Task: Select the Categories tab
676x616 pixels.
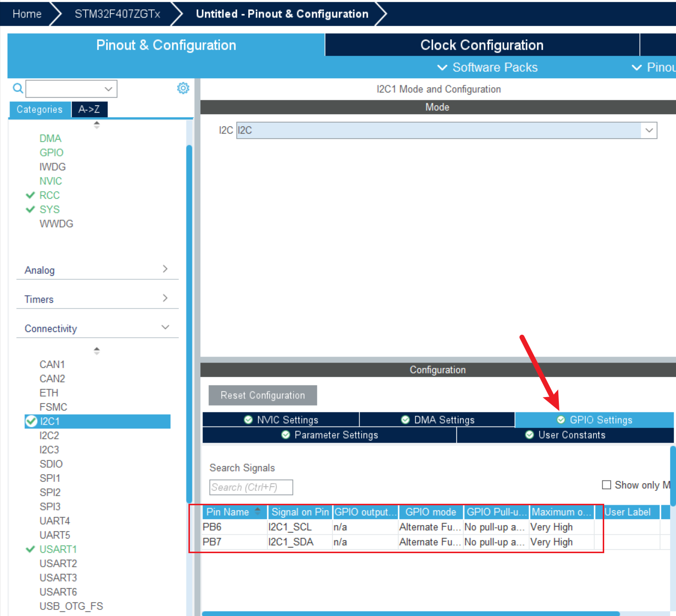Action: point(39,109)
